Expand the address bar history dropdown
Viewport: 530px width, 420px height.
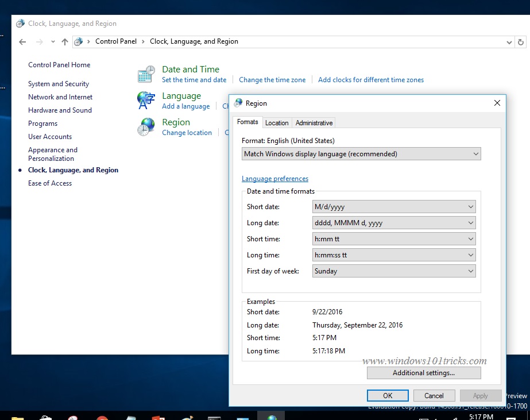[x=509, y=43]
